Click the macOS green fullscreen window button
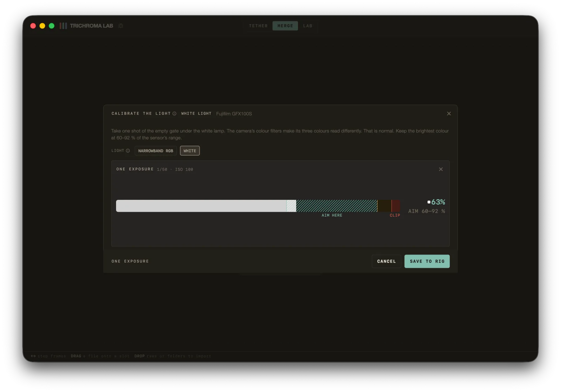Image resolution: width=561 pixels, height=392 pixels. pos(52,26)
